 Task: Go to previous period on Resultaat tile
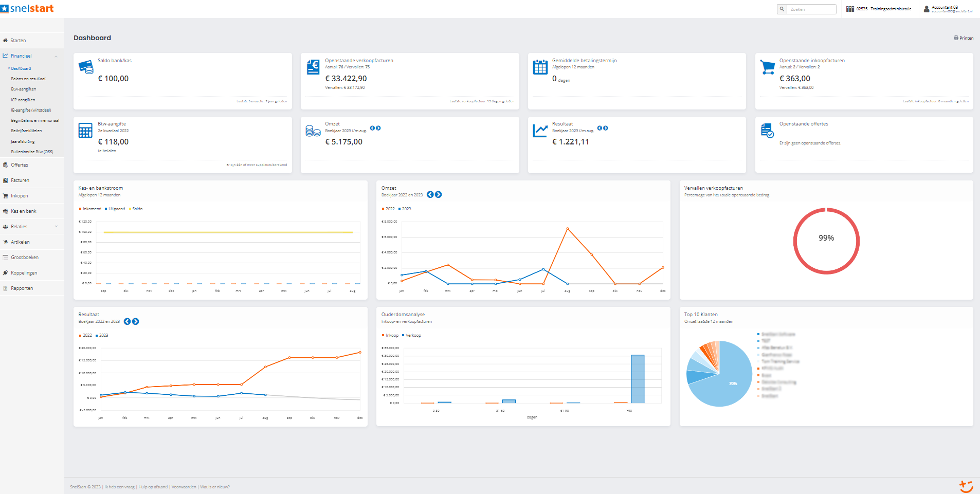tap(600, 128)
